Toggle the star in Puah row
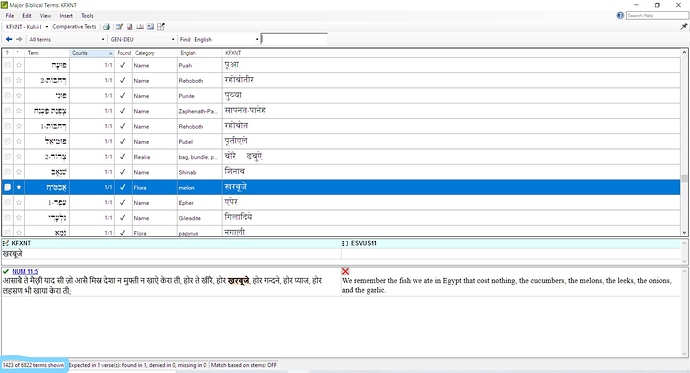The image size is (690, 373). (18, 65)
